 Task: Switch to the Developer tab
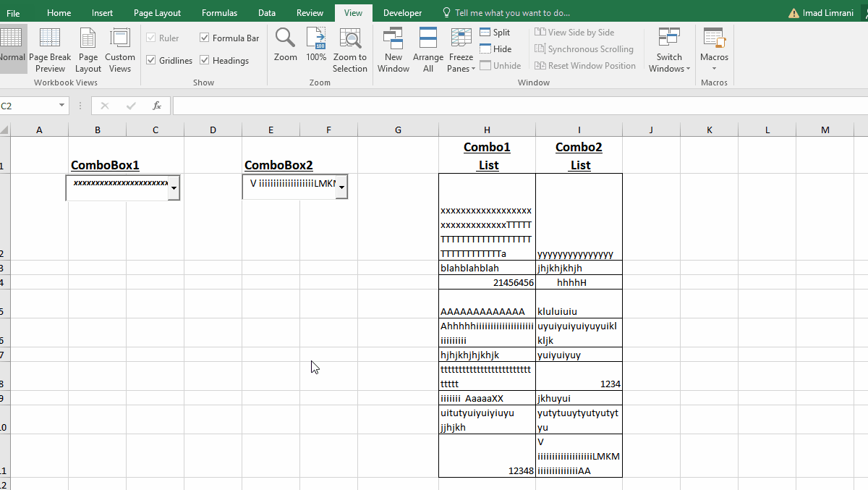tap(402, 12)
